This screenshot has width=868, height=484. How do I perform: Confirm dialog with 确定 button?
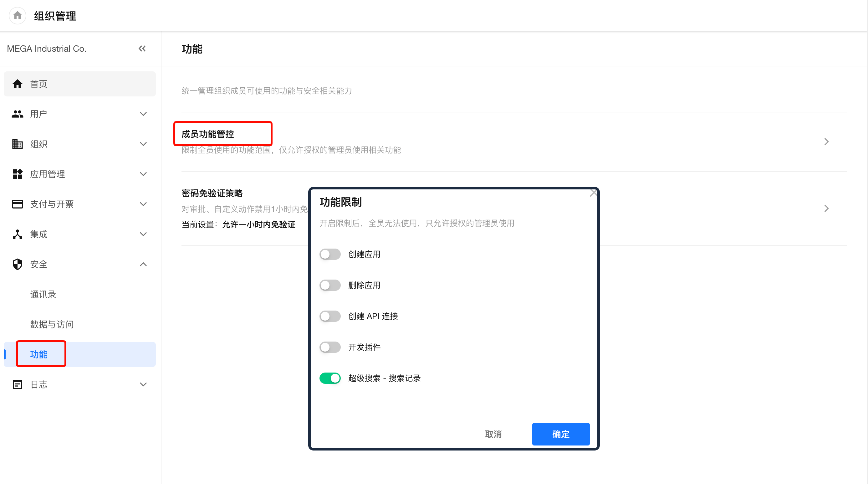[x=561, y=434]
